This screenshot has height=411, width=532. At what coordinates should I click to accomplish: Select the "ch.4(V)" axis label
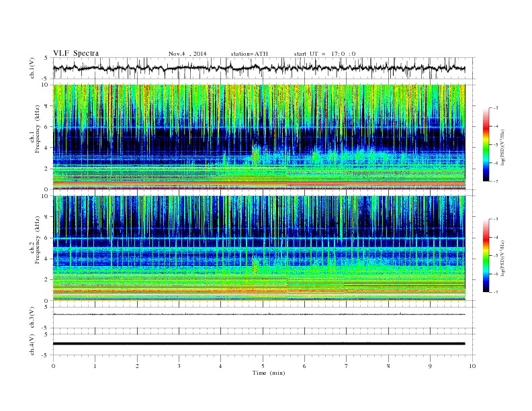(x=32, y=345)
